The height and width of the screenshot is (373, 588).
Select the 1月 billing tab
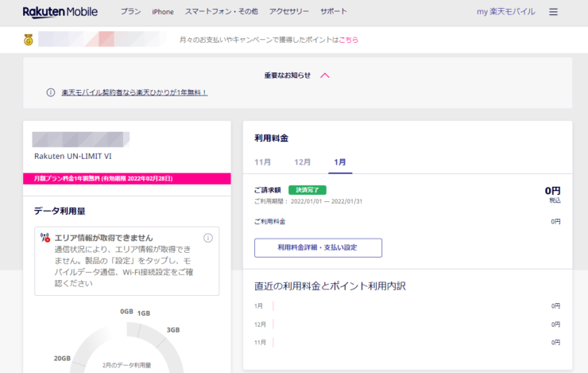coord(340,162)
